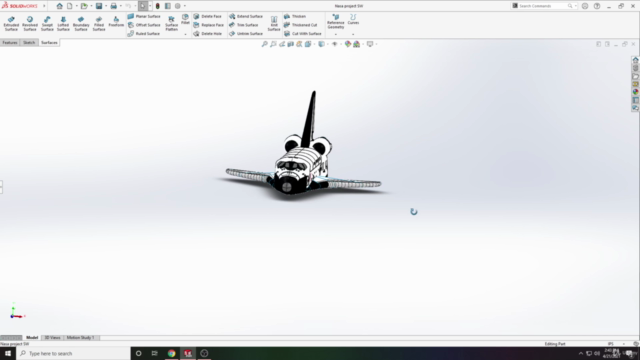The height and width of the screenshot is (360, 640).
Task: Open the Reference Geometry tool
Action: (336, 21)
